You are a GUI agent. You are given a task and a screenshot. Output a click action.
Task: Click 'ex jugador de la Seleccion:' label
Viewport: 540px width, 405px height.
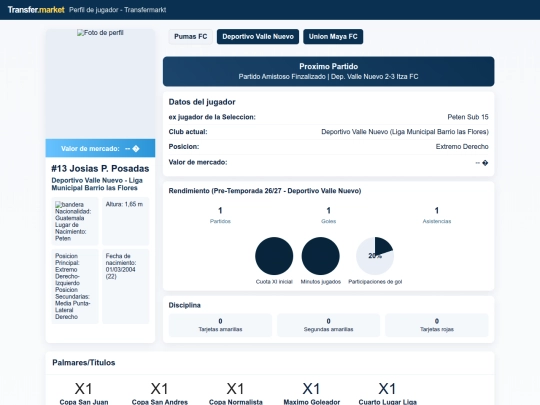pos(212,117)
